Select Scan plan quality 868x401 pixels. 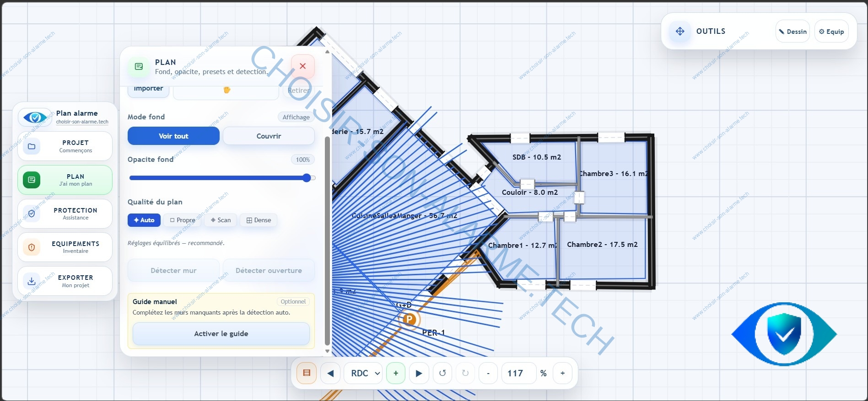pyautogui.click(x=221, y=220)
